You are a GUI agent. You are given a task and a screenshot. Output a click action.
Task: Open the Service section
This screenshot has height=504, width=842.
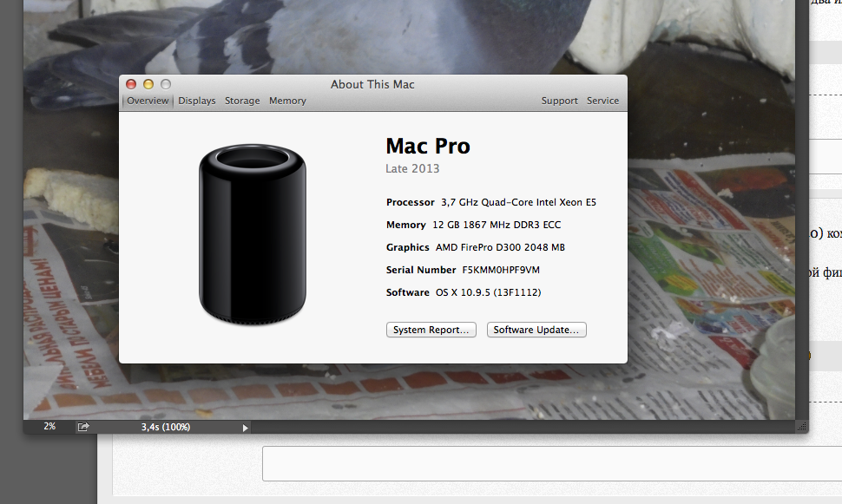[602, 101]
